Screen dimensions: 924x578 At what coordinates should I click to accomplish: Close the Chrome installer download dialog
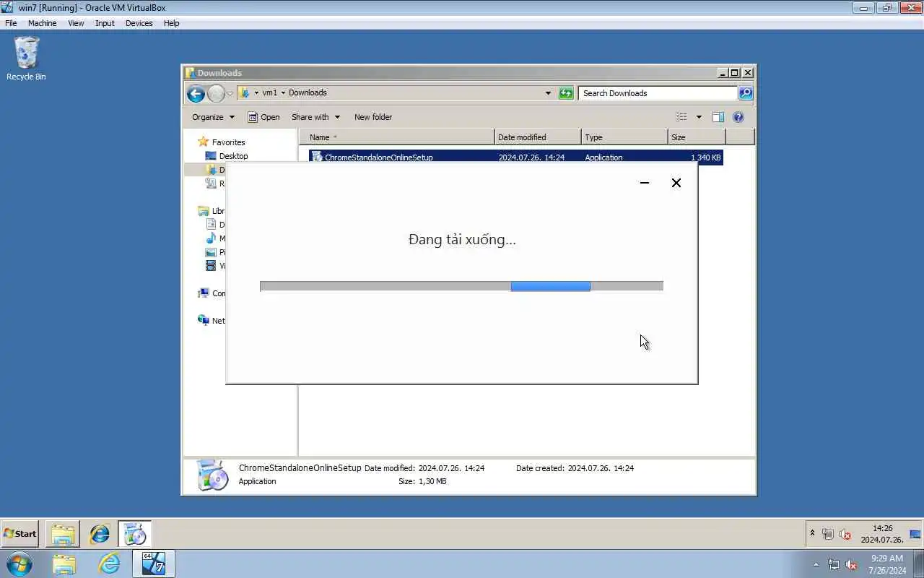click(x=676, y=183)
